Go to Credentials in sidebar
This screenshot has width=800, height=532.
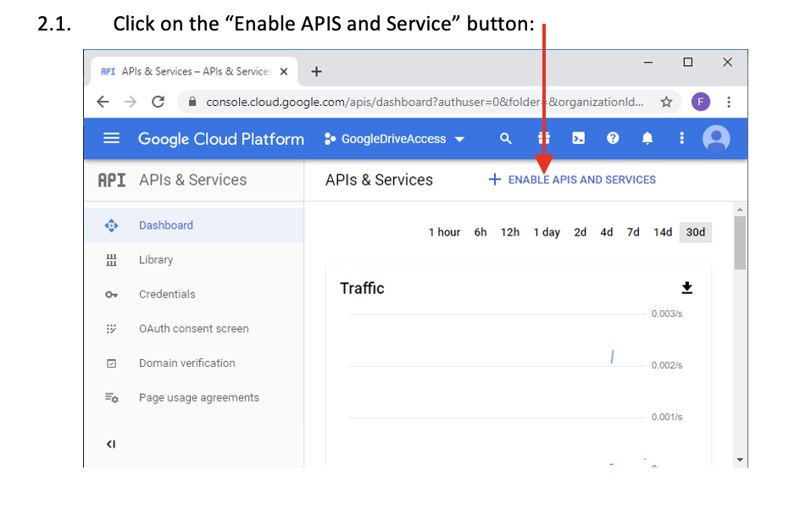click(x=167, y=294)
